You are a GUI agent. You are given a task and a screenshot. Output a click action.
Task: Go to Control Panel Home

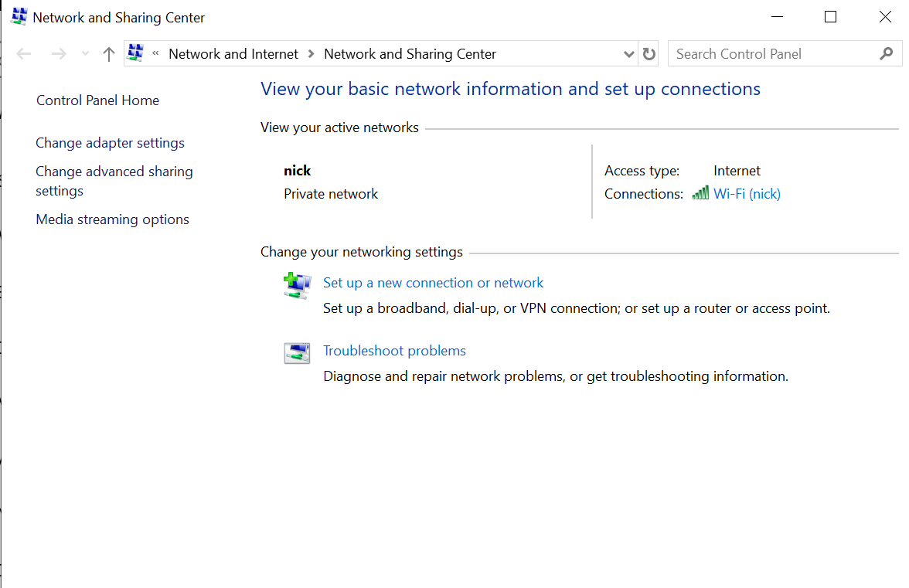[x=97, y=100]
